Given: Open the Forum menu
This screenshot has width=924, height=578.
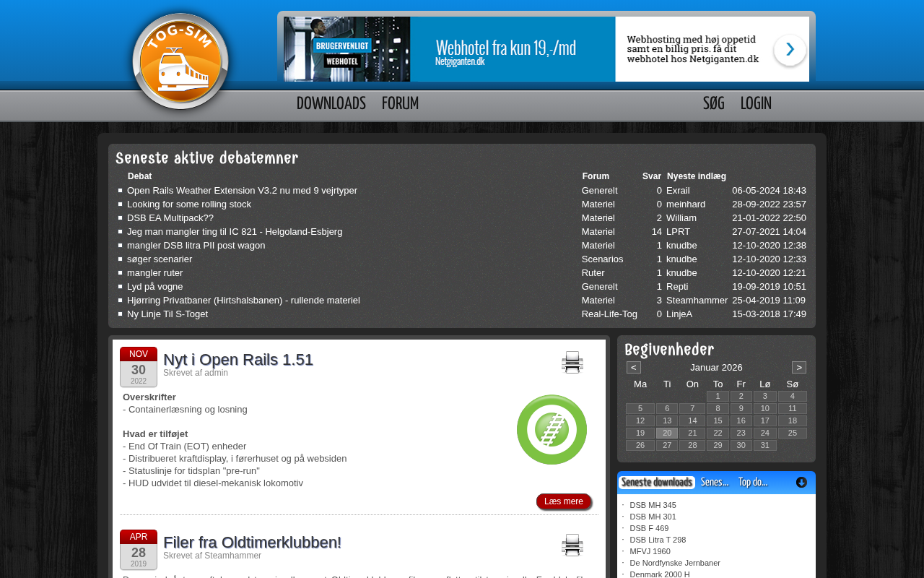Looking at the screenshot, I should (400, 104).
